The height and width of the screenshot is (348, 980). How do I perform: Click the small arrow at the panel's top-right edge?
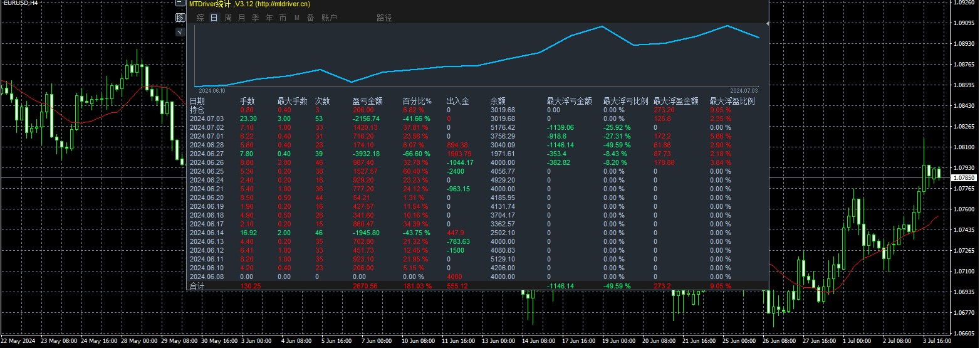pyautogui.click(x=768, y=23)
